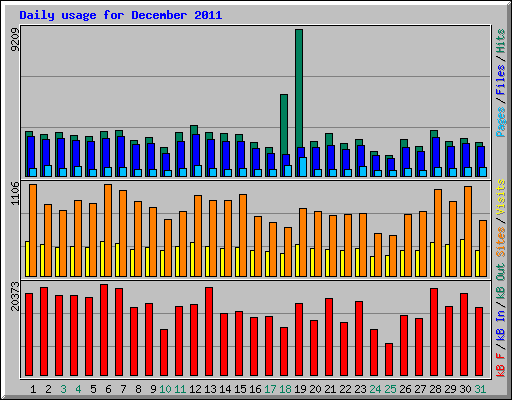Click day label 3 on the axis

click(63, 389)
